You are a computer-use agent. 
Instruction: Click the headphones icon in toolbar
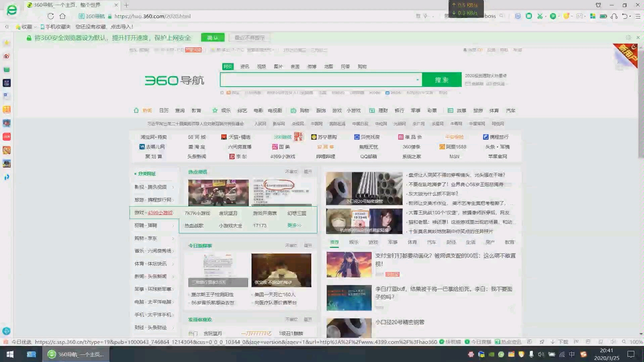pos(614,16)
